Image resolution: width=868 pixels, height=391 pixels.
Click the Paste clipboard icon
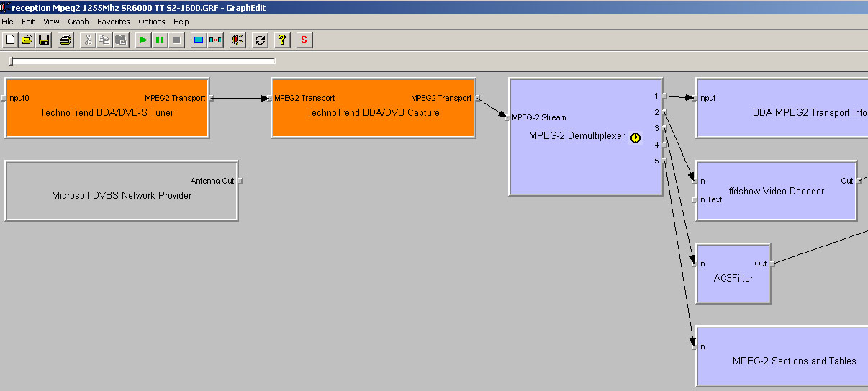click(x=121, y=40)
